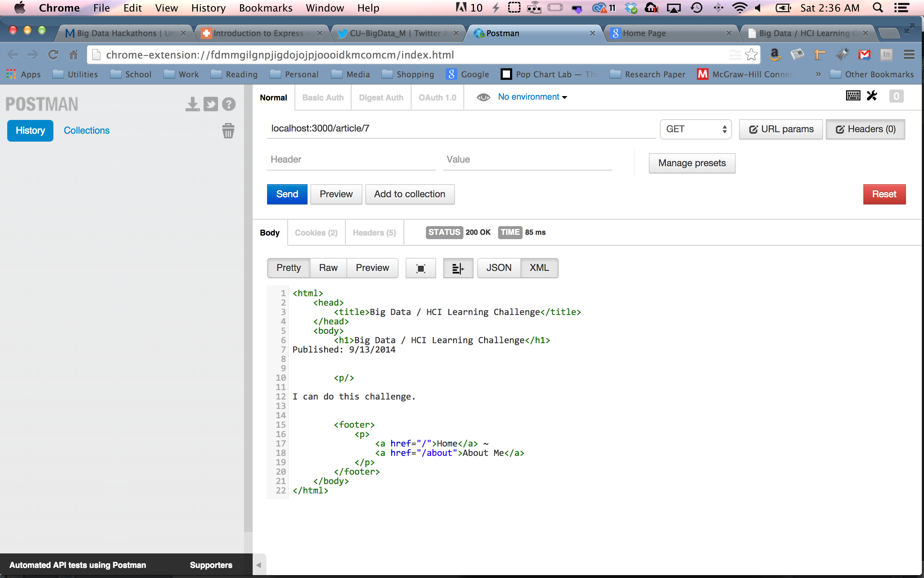Open the help question mark icon

click(x=229, y=104)
